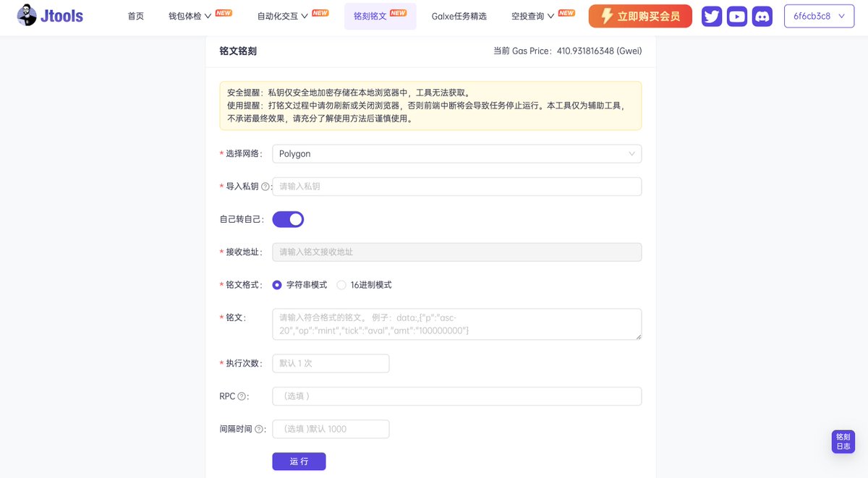Screen dimensions: 868x478
Task: Select 首页 in the navigation bar
Action: tap(135, 15)
